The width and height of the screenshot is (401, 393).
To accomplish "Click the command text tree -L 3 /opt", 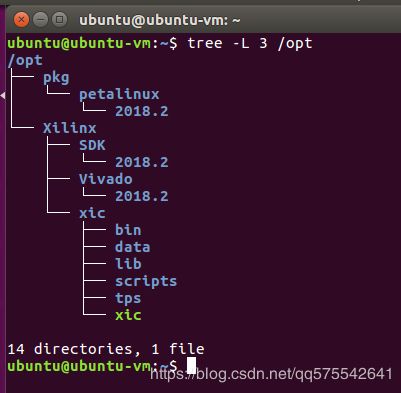I will pos(250,44).
